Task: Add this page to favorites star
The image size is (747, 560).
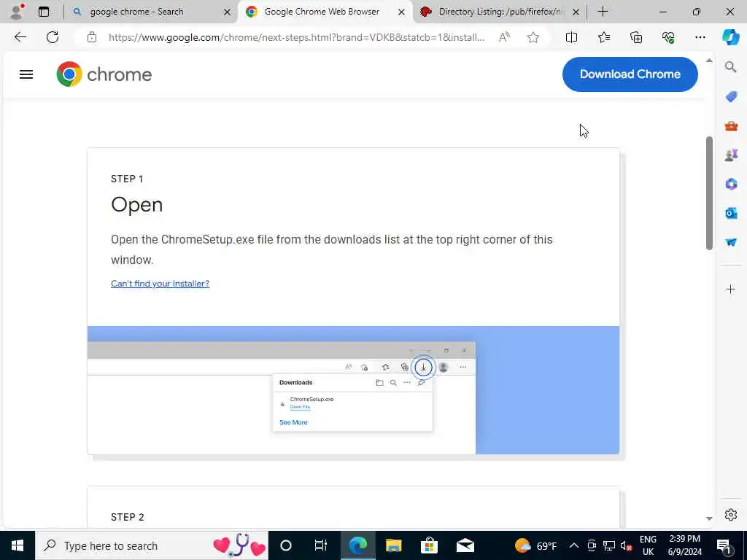Action: (533, 37)
